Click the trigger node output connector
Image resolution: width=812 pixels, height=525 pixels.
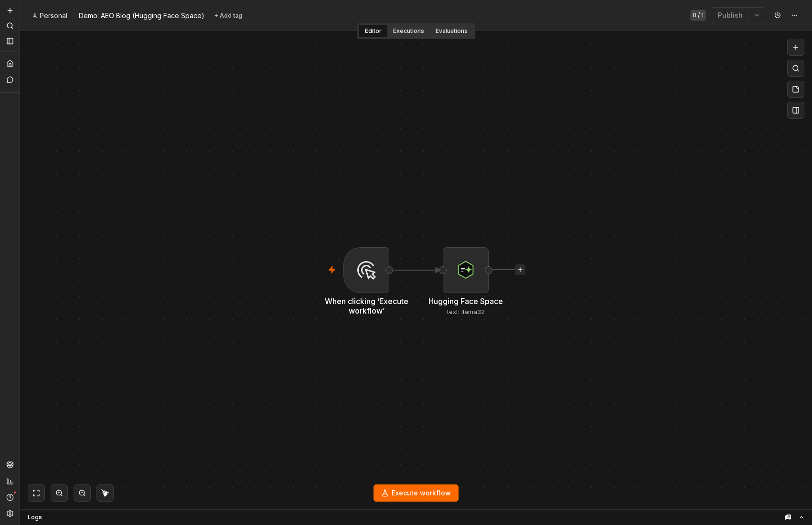point(389,270)
